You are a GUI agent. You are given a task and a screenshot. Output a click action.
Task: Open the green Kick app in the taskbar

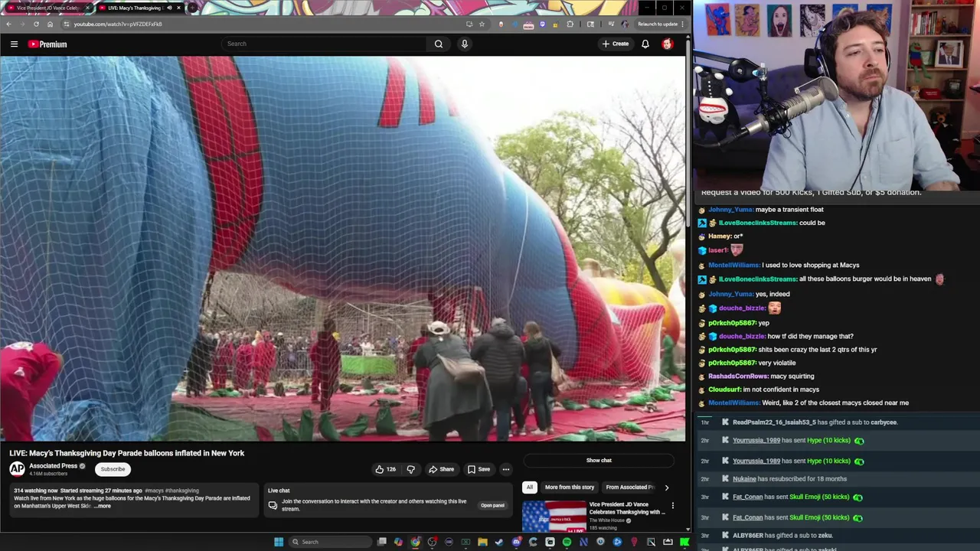[684, 542]
